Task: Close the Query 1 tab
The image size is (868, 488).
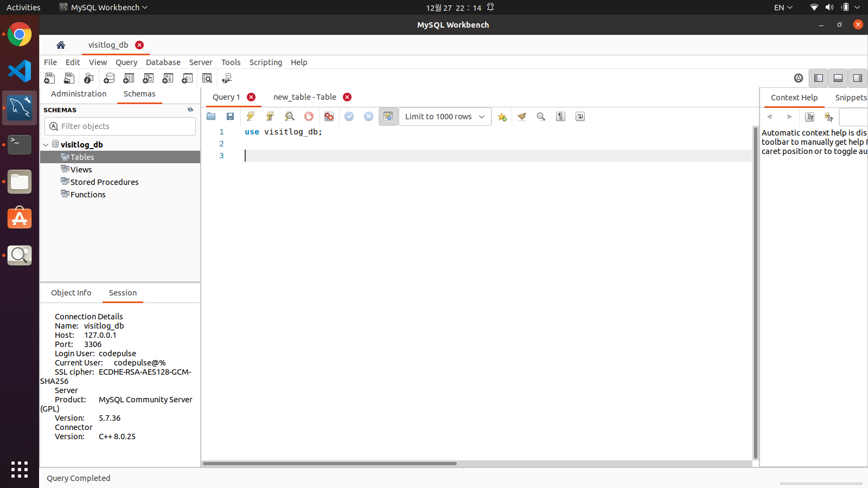Action: [251, 97]
